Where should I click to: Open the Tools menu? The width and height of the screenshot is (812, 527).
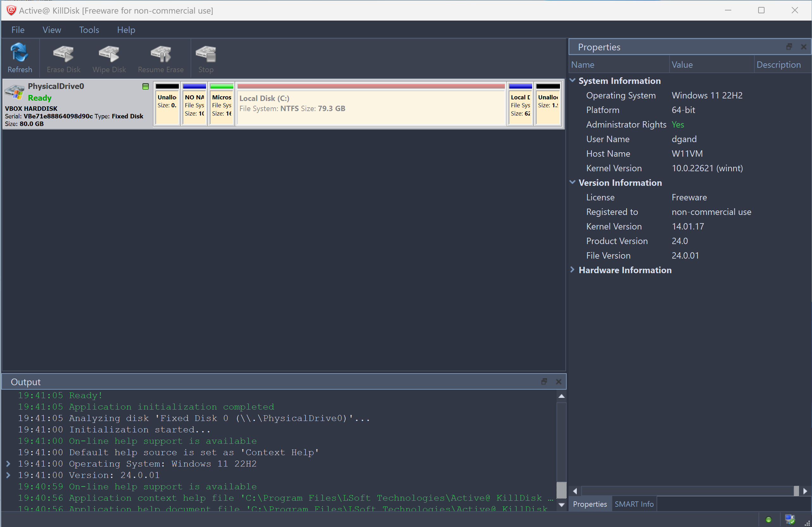(x=89, y=30)
